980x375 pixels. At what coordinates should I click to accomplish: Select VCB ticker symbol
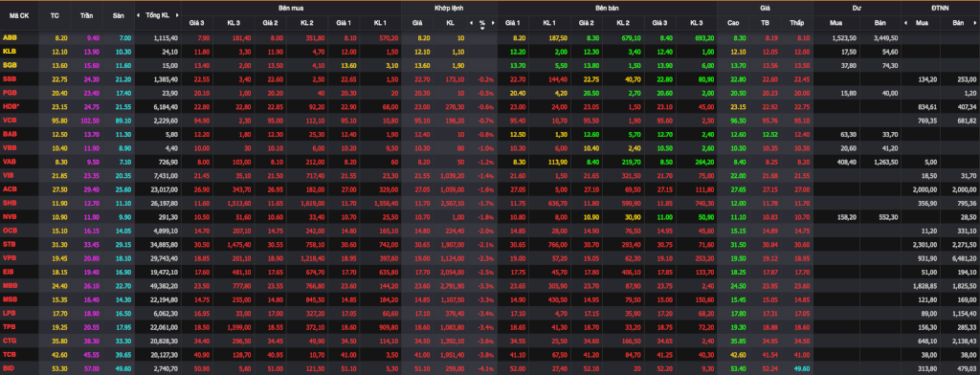[x=10, y=121]
